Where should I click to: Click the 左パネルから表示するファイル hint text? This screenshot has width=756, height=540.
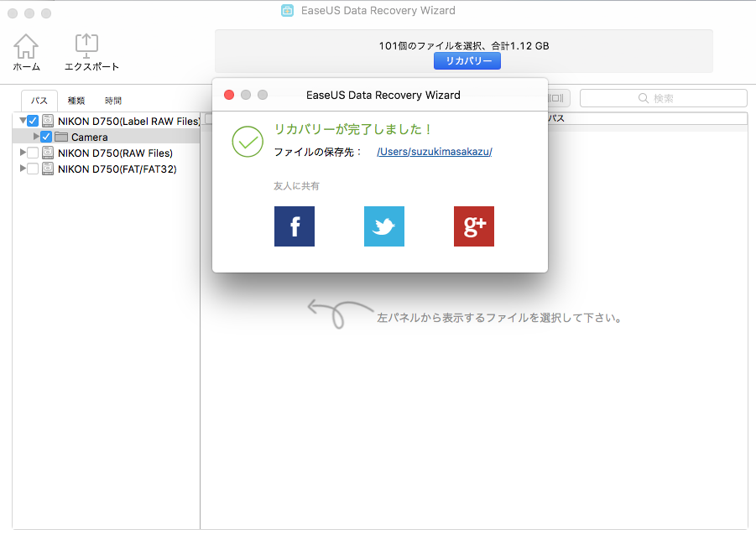[x=499, y=318]
